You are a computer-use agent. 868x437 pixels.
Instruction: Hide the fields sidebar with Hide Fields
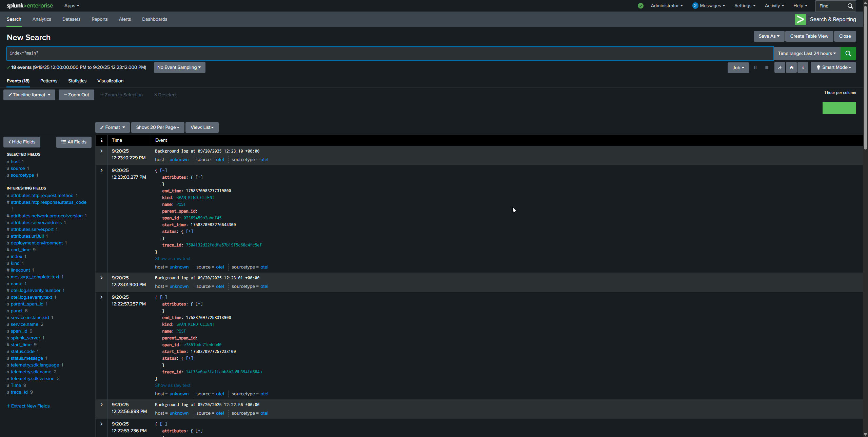21,142
